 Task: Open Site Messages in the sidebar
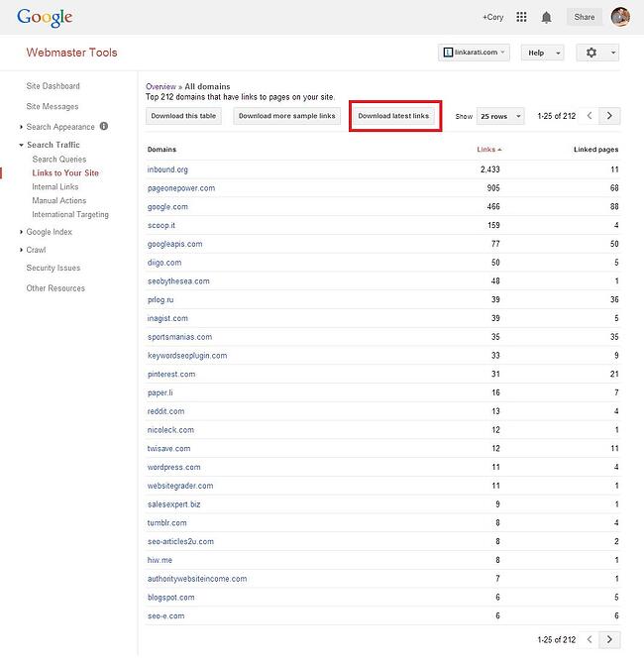point(53,107)
